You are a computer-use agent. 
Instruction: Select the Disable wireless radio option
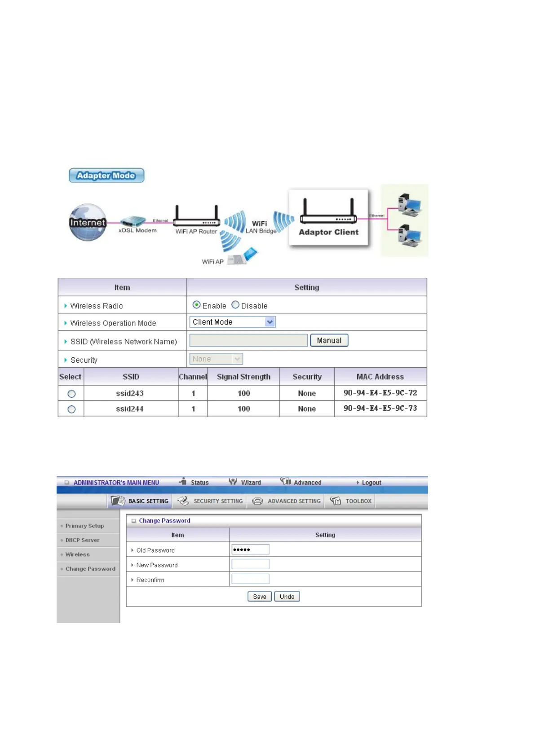235,305
